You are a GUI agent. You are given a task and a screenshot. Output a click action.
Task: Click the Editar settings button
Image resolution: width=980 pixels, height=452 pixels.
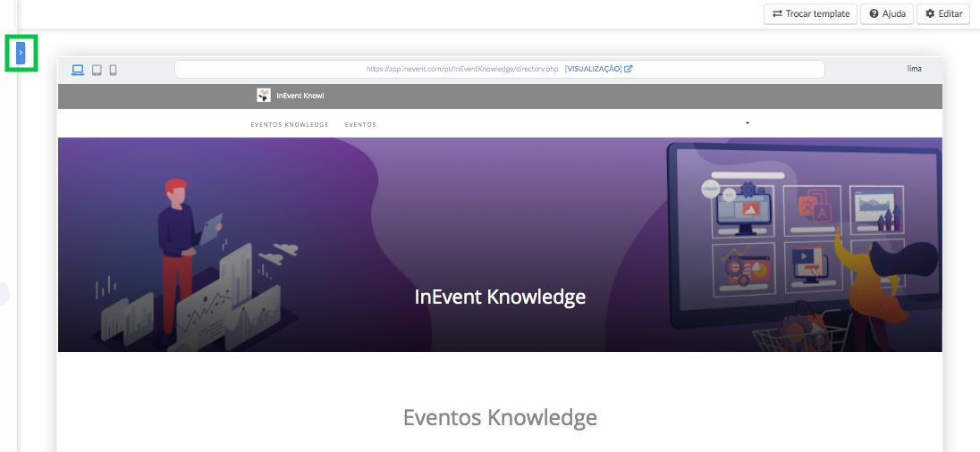pyautogui.click(x=942, y=13)
